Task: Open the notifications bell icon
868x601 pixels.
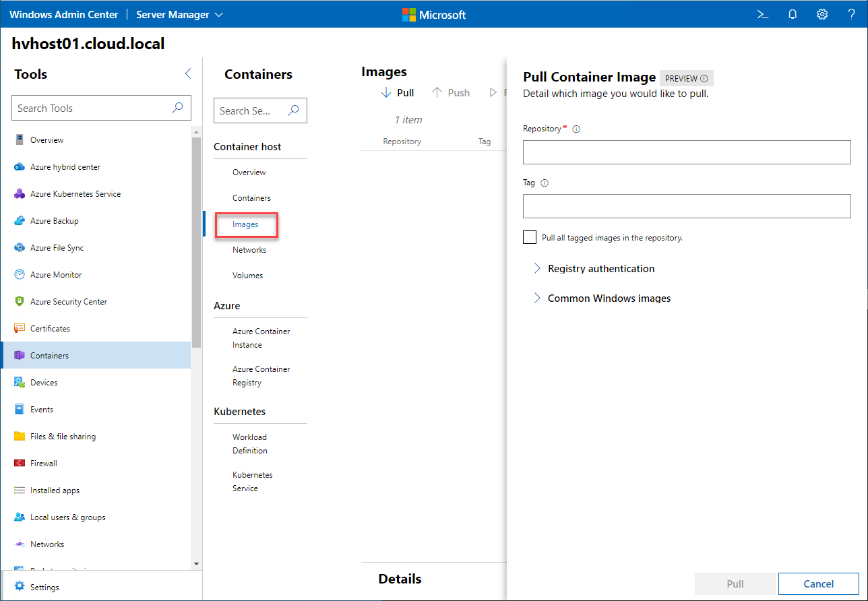Action: click(x=793, y=14)
